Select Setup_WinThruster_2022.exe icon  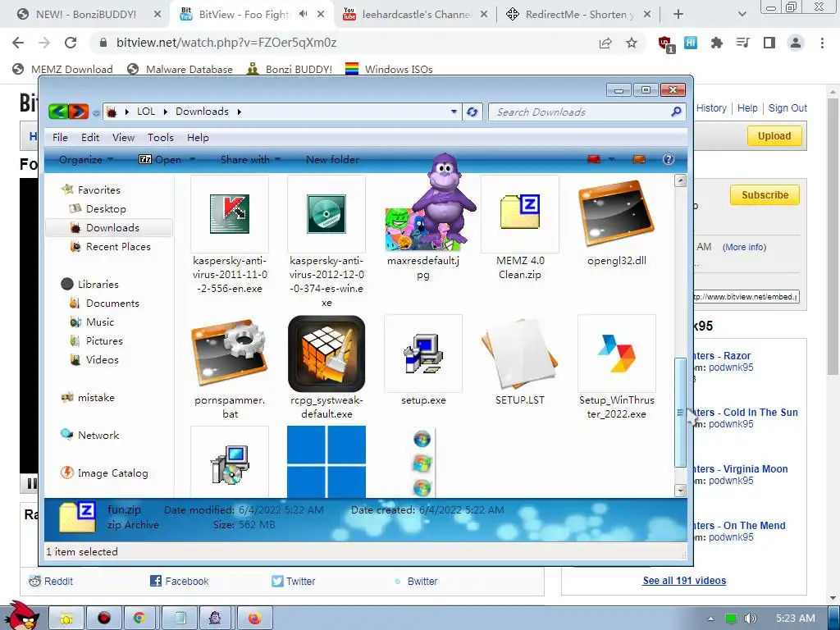(617, 354)
